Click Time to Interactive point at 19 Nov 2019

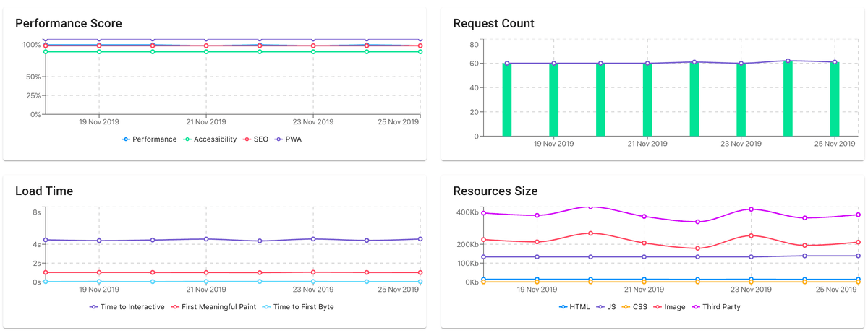click(x=99, y=241)
